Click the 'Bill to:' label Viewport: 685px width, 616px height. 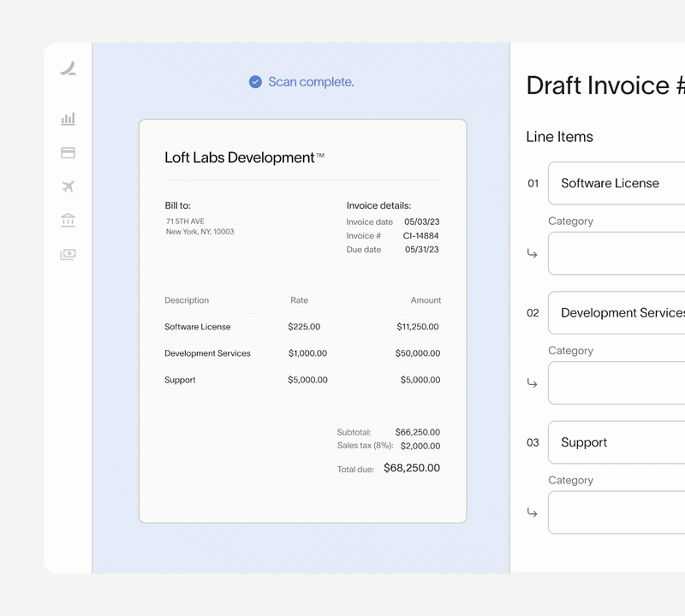pos(178,205)
